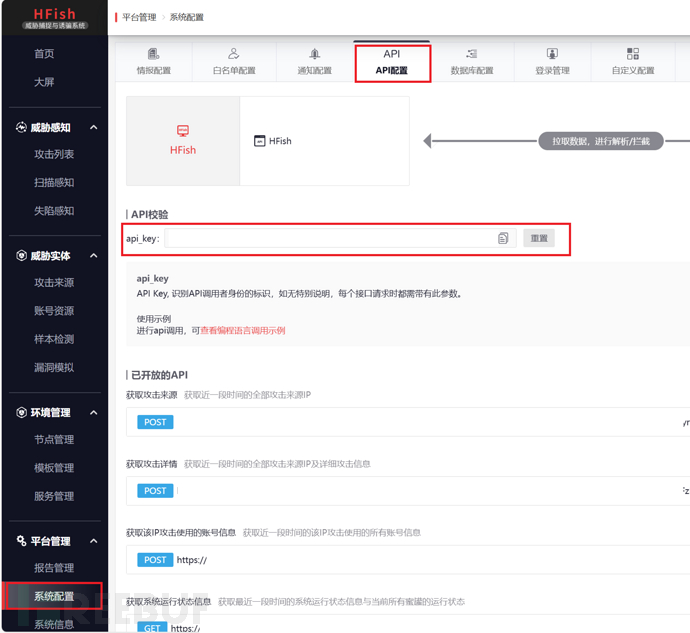Viewport: 690px width, 633px height.
Task: Switch to the 数据库配置 tab
Action: [x=472, y=62]
